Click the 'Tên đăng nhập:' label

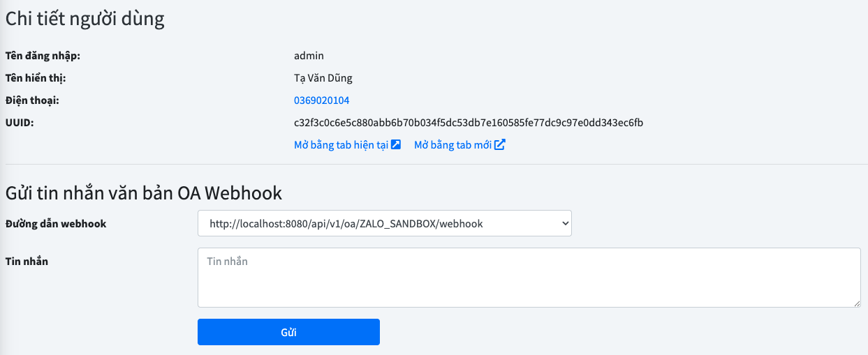pyautogui.click(x=43, y=56)
